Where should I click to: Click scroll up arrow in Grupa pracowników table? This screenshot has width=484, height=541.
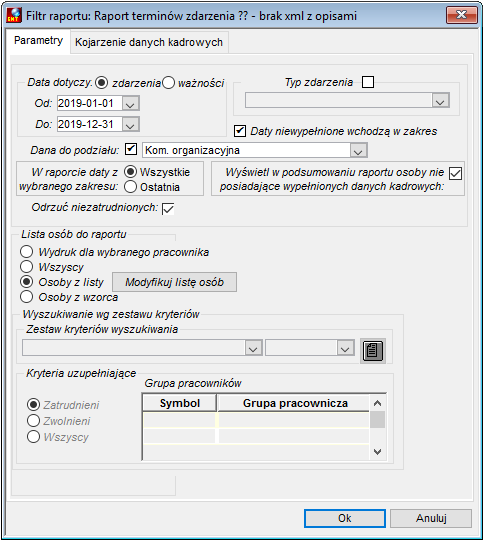coord(378,403)
